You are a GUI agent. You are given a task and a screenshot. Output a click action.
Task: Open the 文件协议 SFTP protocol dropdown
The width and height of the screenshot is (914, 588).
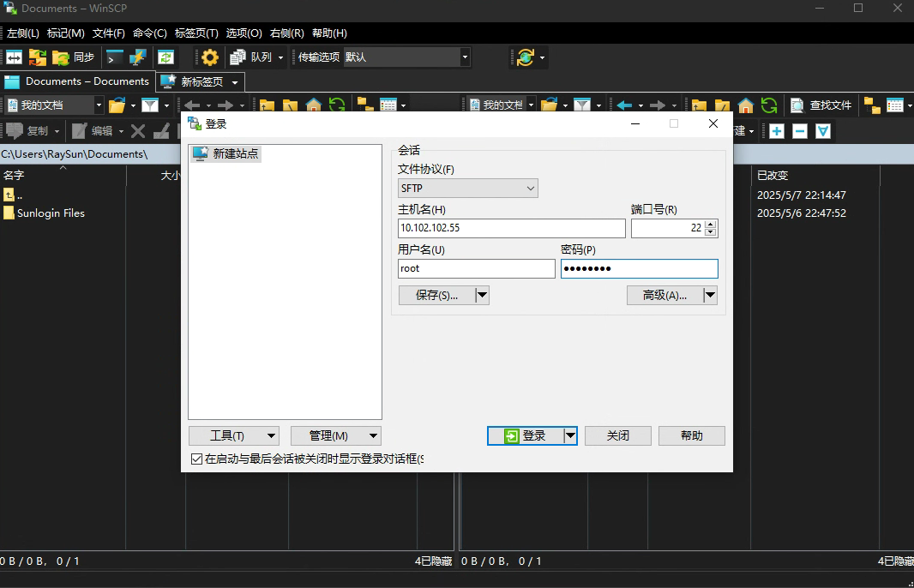click(x=468, y=189)
